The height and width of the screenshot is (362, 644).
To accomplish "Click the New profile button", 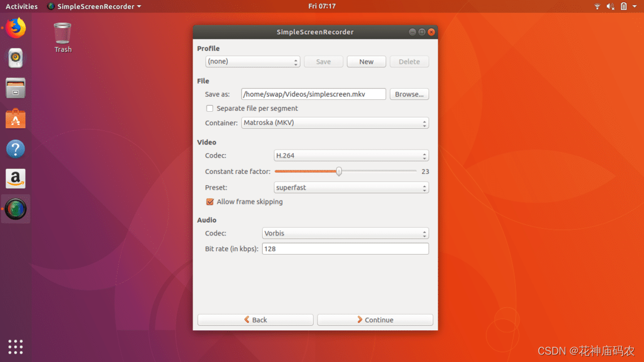I will (x=367, y=62).
